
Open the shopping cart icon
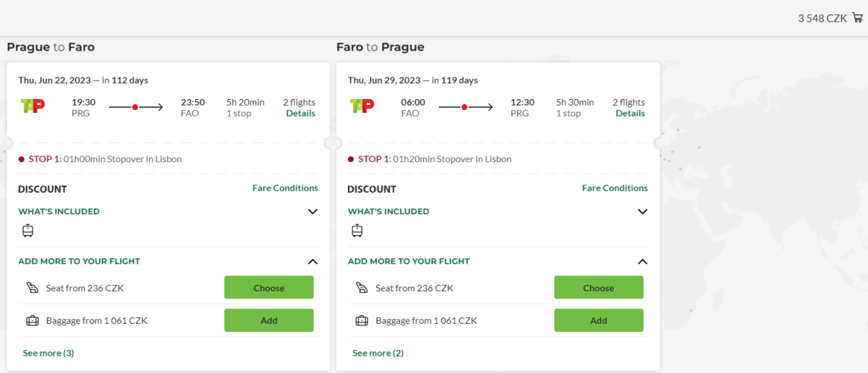click(858, 18)
